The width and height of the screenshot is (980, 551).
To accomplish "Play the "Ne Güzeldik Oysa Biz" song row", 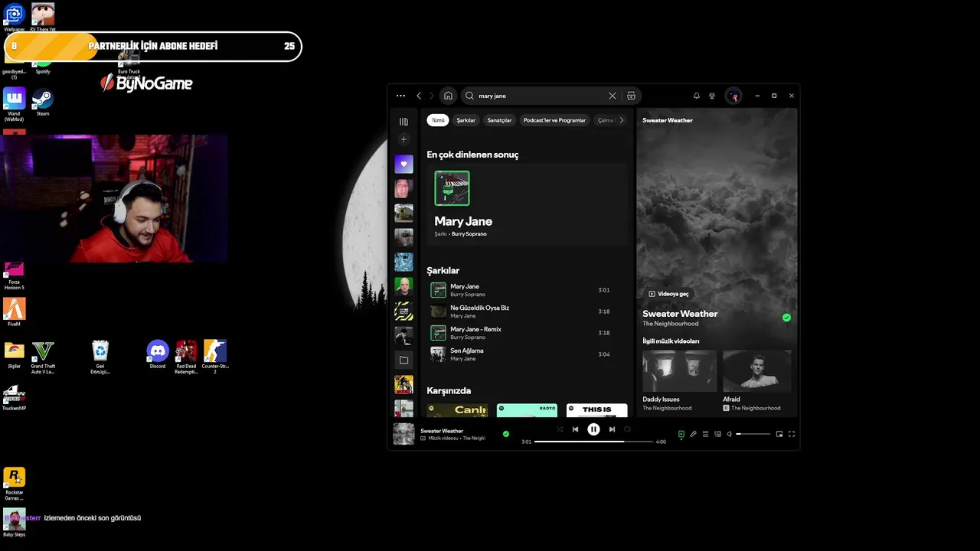I will click(527, 311).
